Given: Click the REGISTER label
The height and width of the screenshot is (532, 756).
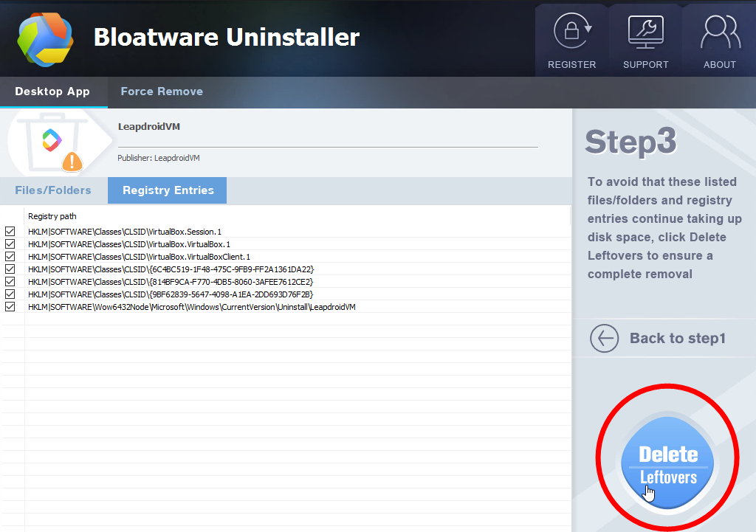Looking at the screenshot, I should (x=572, y=65).
